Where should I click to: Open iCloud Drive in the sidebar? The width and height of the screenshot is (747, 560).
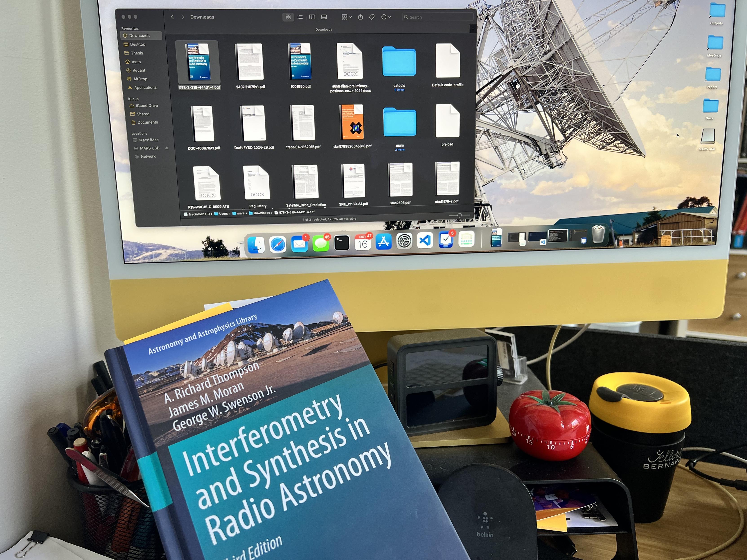click(x=146, y=105)
